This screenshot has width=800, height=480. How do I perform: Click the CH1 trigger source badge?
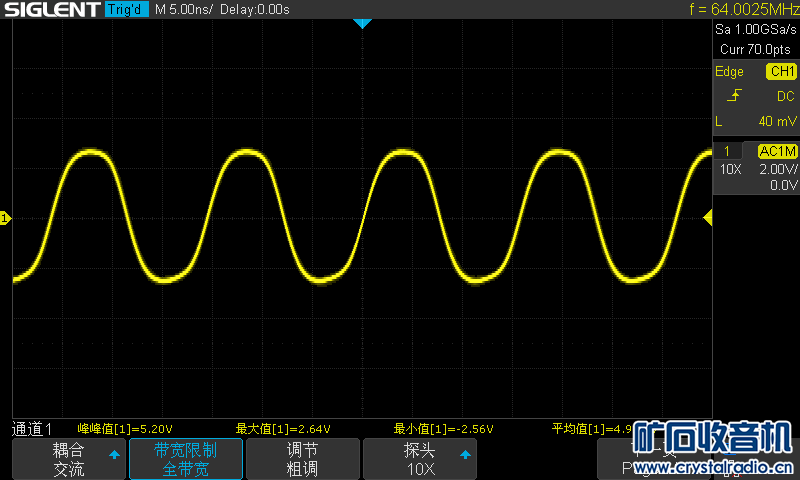click(781, 71)
